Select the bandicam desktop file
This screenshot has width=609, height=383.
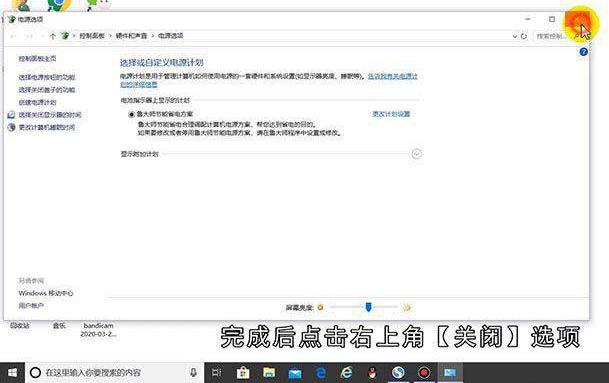(98, 329)
